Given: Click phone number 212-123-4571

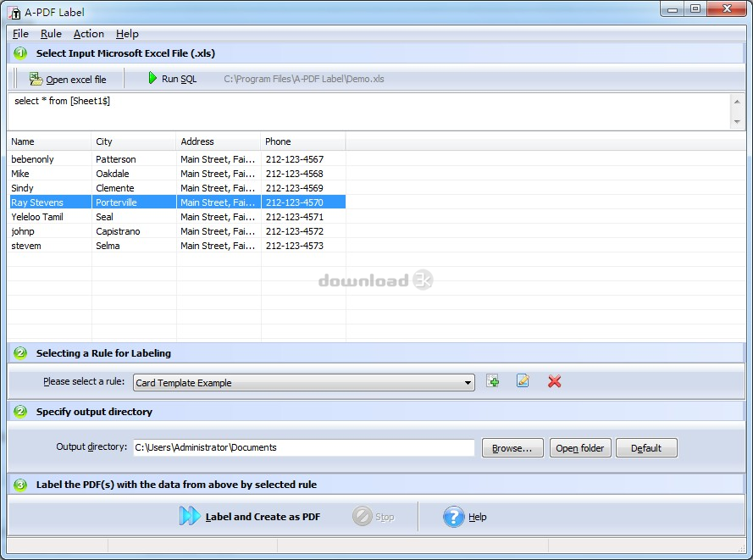Looking at the screenshot, I should coord(295,217).
